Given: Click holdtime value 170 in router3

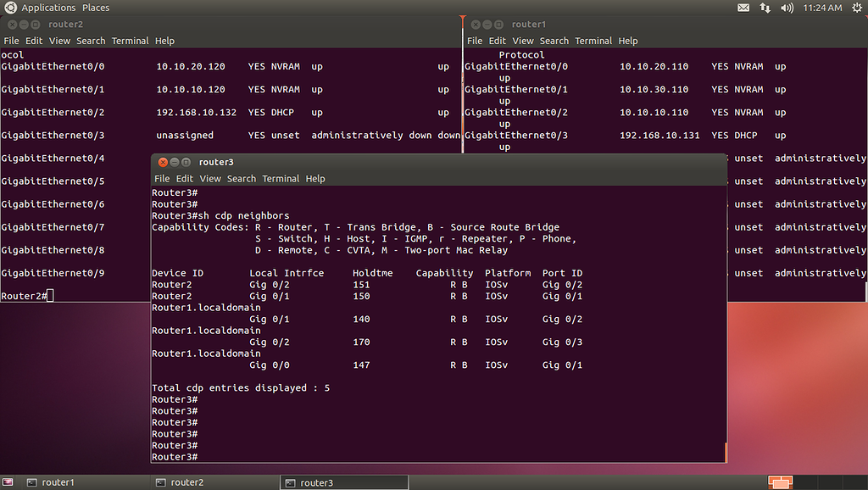Looking at the screenshot, I should (x=361, y=342).
